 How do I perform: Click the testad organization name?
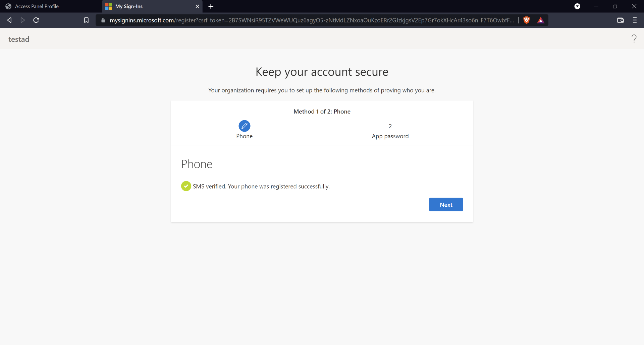pyautogui.click(x=19, y=39)
